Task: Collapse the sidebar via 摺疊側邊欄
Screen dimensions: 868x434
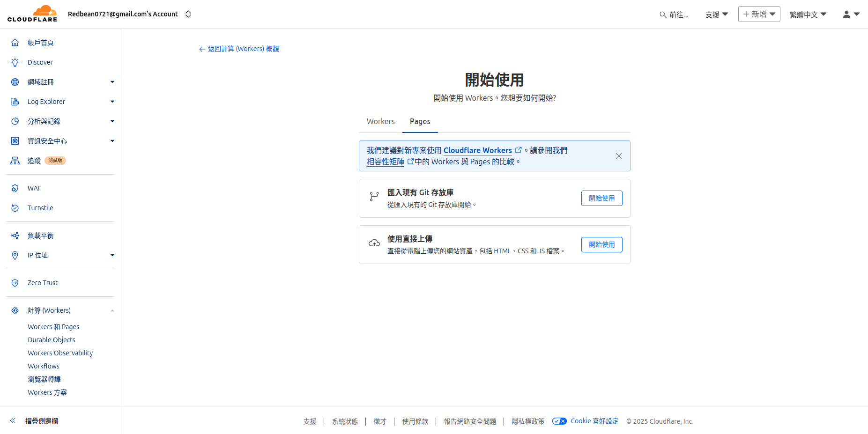Action: click(x=41, y=420)
